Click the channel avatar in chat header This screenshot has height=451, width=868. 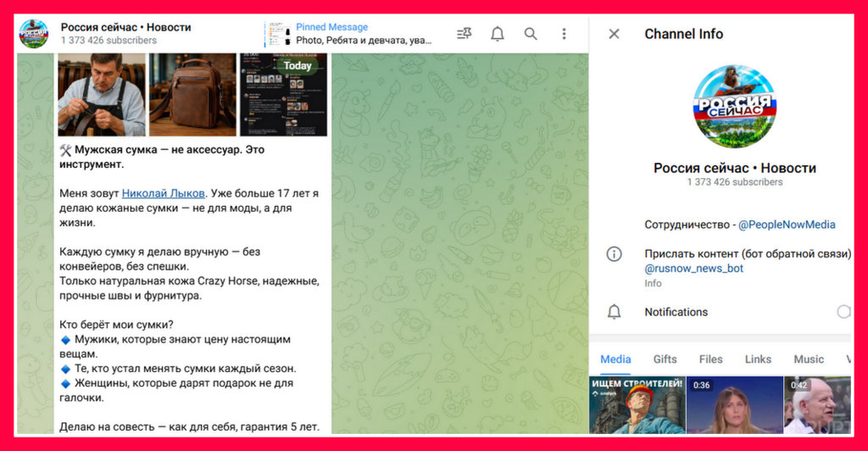point(34,33)
